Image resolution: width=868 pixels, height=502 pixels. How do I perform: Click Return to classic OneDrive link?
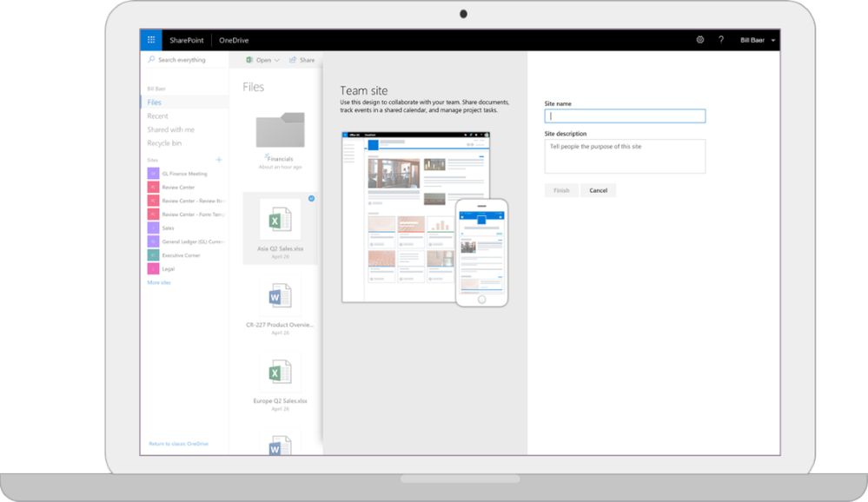[x=179, y=443]
